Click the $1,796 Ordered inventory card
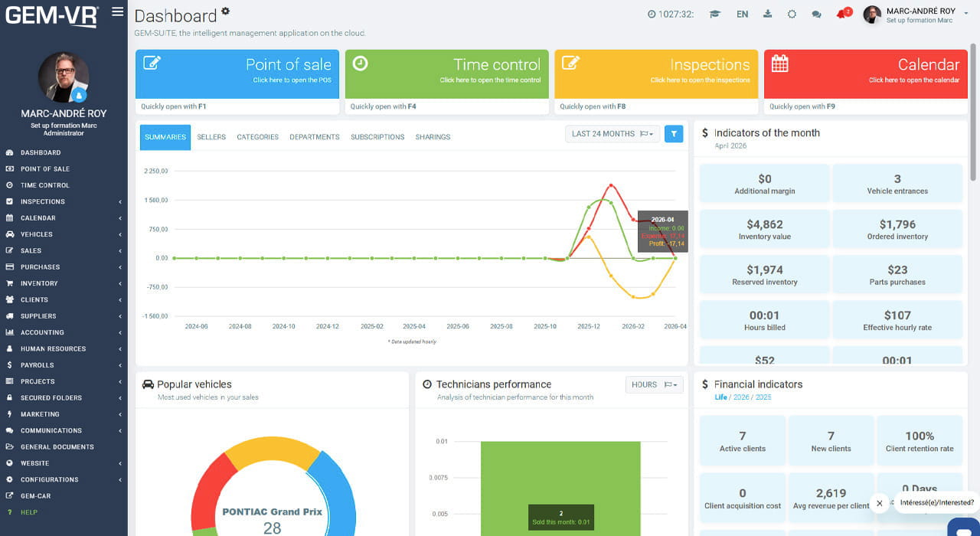 pyautogui.click(x=897, y=229)
